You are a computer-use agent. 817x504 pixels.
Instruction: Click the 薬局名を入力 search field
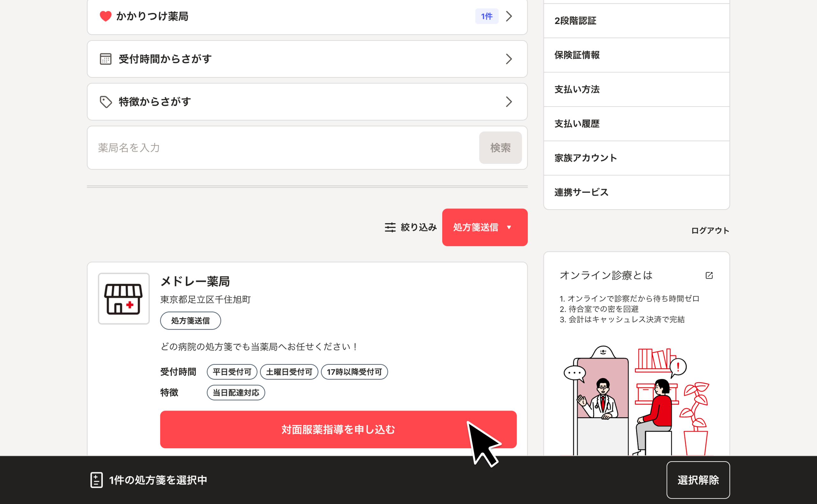284,148
